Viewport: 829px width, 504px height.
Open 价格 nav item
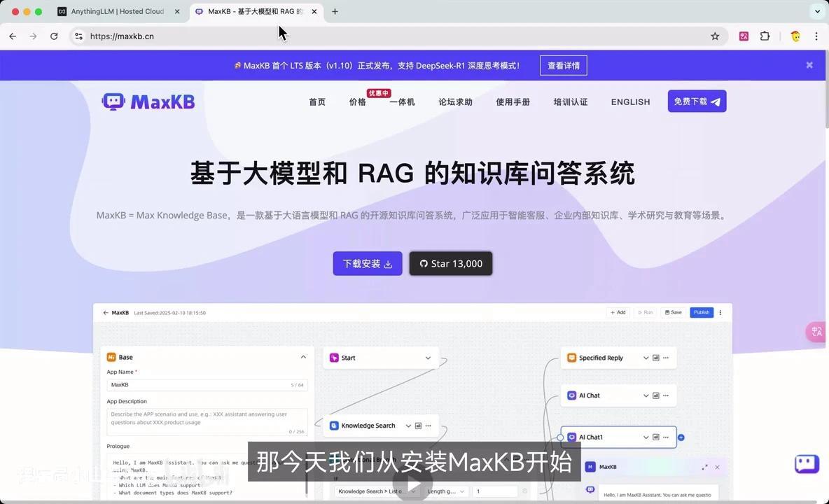(x=357, y=102)
